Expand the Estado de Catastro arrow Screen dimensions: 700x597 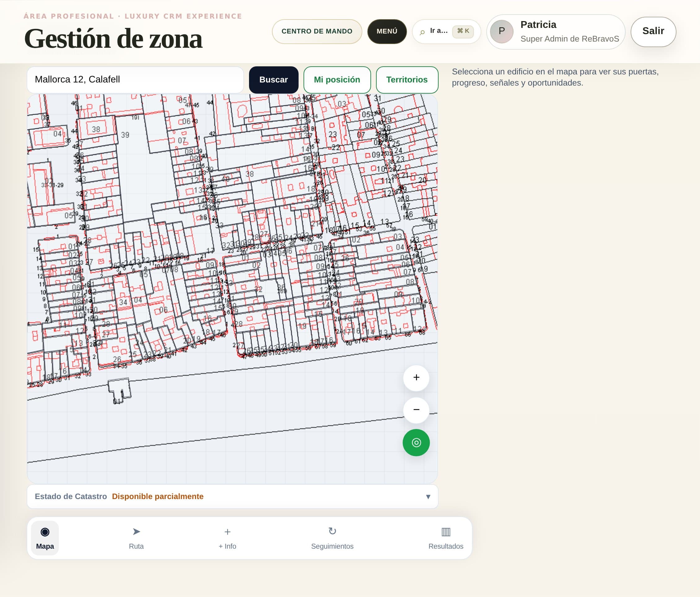coord(428,497)
